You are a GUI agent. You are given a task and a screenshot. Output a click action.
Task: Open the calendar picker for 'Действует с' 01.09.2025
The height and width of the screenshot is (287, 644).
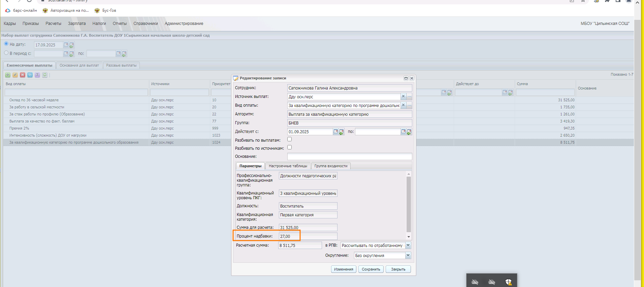[336, 132]
